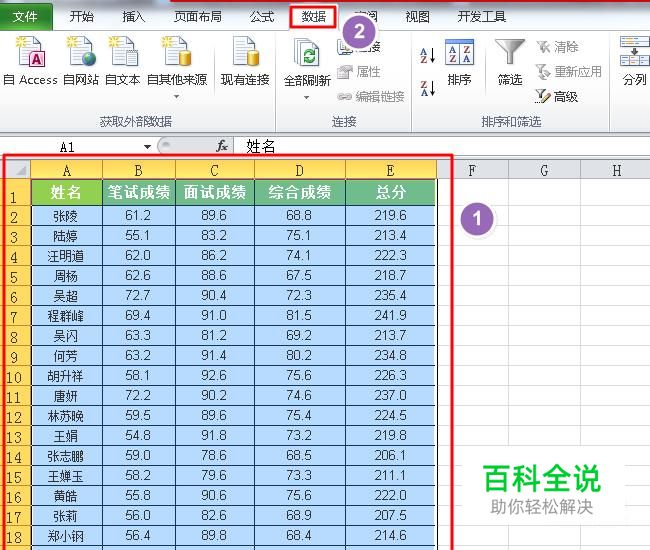Viewport: 650px width, 550px height.
Task: Expand the 全部刷新 dropdown arrow
Action: [307, 97]
